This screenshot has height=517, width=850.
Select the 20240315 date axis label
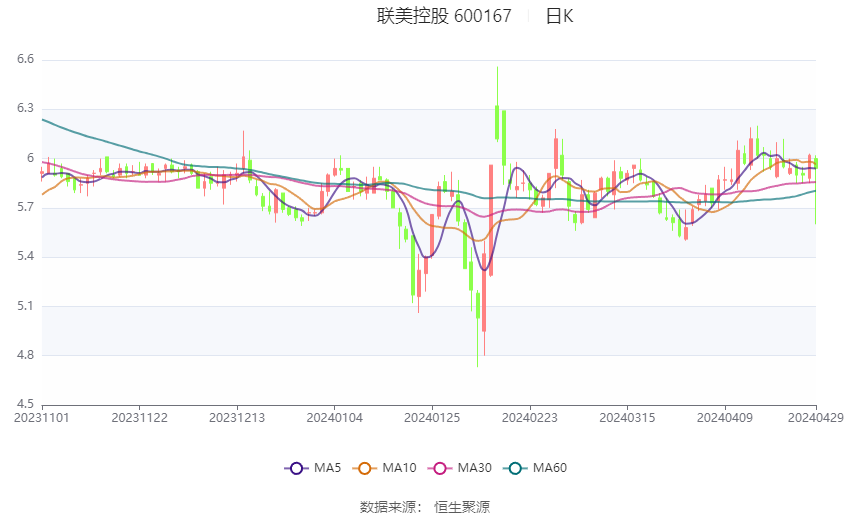click(x=627, y=418)
